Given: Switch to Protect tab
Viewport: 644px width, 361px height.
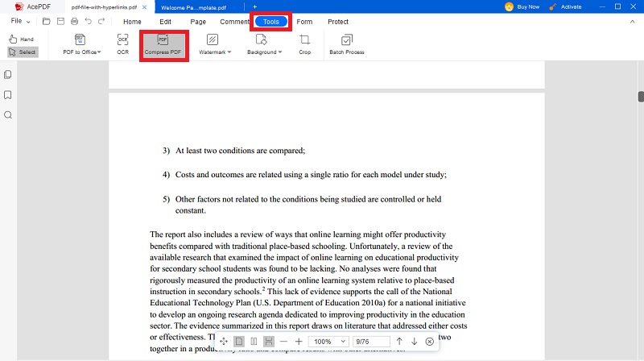Looking at the screenshot, I should pos(338,22).
